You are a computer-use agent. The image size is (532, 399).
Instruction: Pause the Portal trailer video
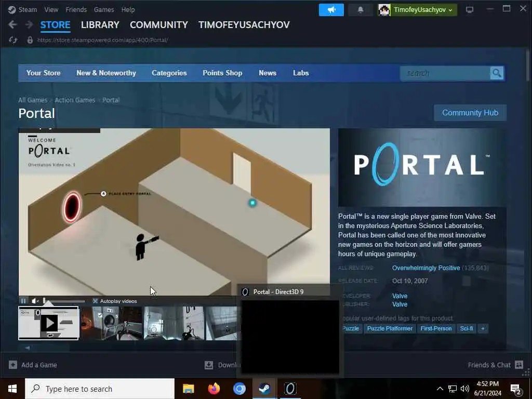tap(23, 301)
